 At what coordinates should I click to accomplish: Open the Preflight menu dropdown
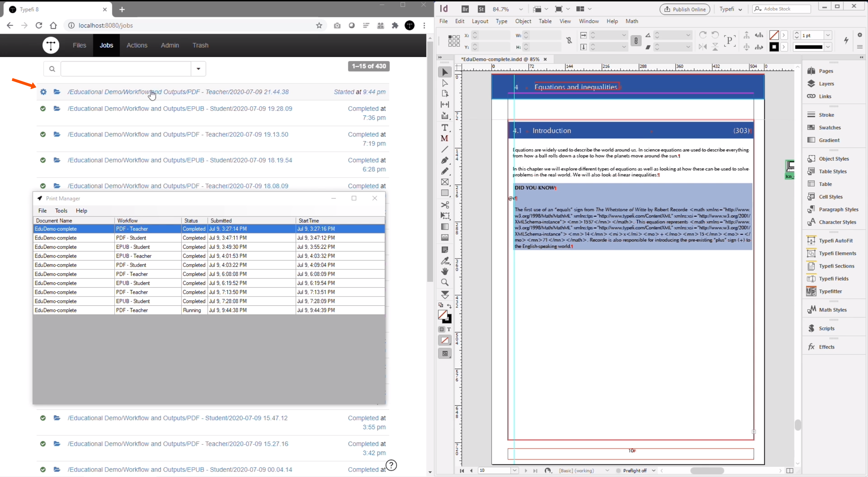coord(653,470)
